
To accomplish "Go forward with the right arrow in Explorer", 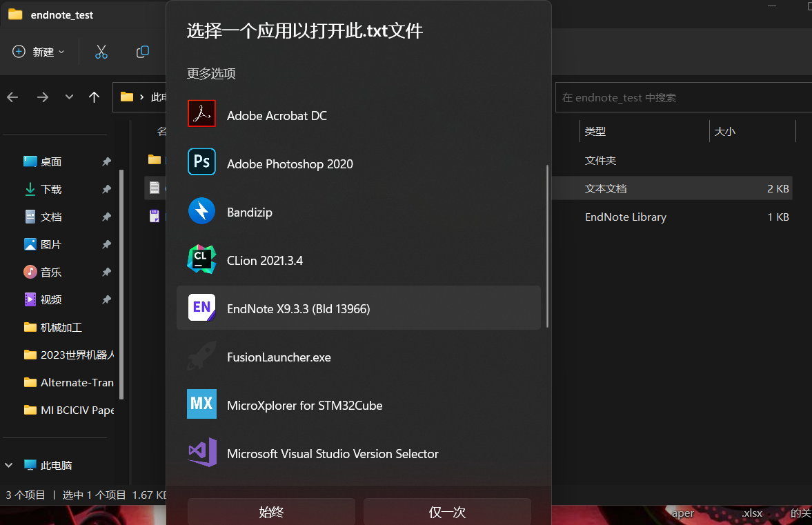I will [x=43, y=97].
